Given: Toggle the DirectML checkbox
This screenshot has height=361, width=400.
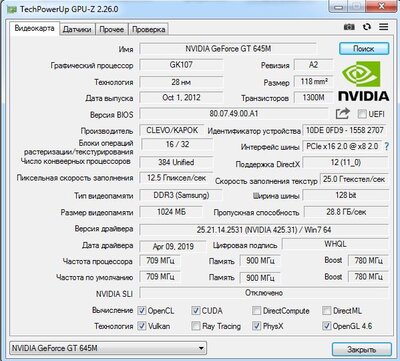Looking at the screenshot, I should point(326,311).
